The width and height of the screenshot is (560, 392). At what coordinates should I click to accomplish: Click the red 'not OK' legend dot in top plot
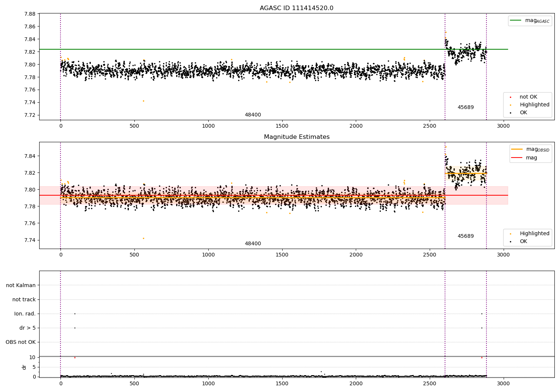click(x=510, y=97)
